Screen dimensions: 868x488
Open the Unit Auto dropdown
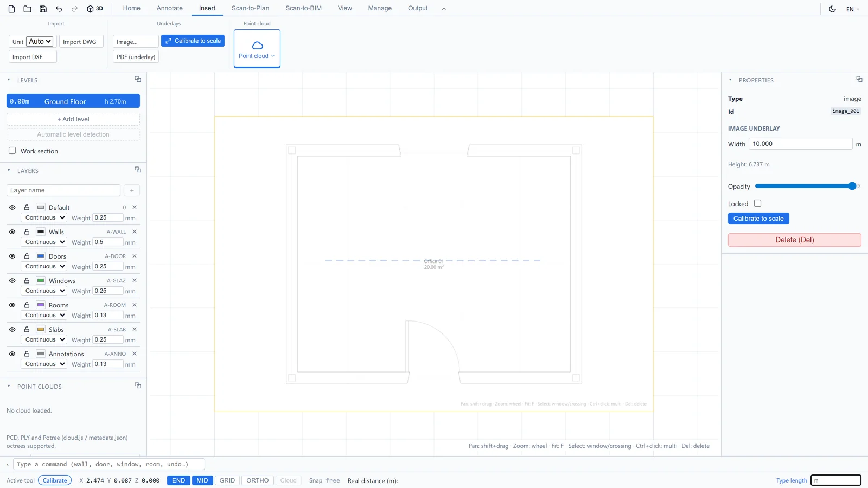40,41
